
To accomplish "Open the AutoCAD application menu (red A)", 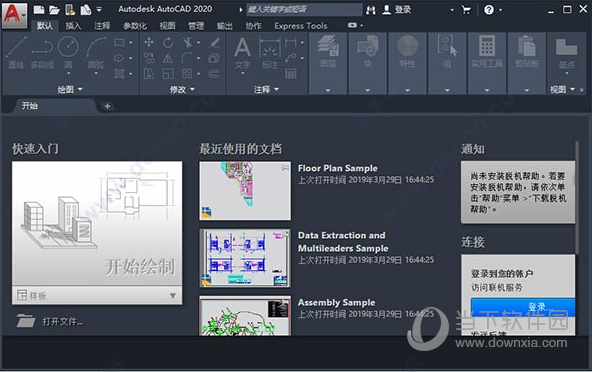I will tap(14, 16).
